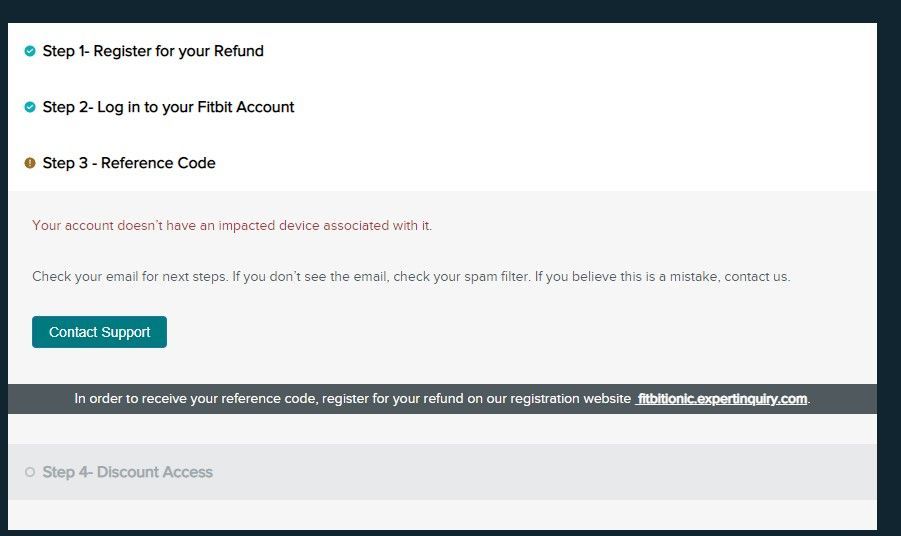Image resolution: width=901 pixels, height=536 pixels.
Task: Click "Check your email for next steps" sentence
Action: [x=129, y=277]
